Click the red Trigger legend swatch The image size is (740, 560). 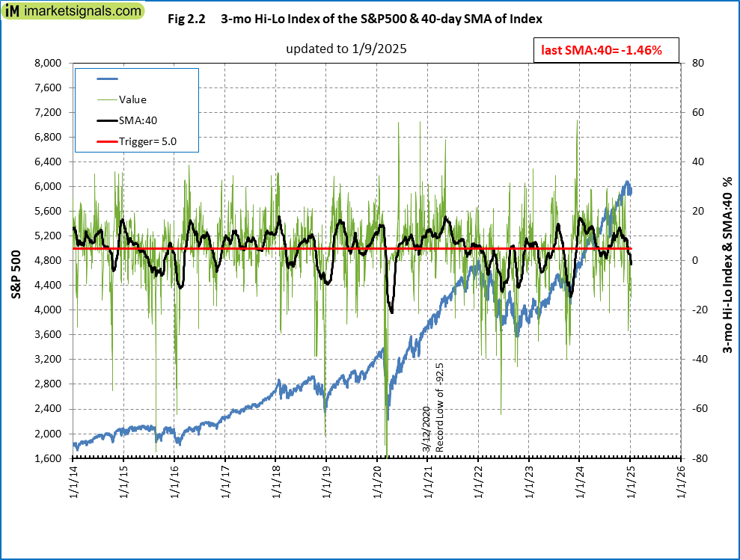[108, 140]
